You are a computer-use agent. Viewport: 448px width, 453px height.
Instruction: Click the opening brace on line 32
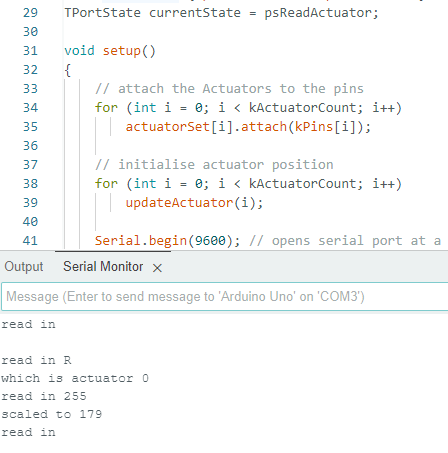coord(68,70)
